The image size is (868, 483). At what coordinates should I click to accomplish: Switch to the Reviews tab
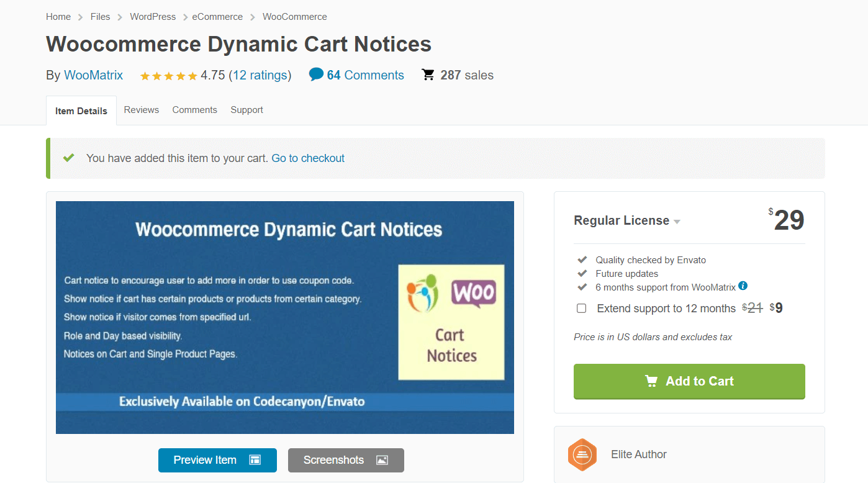pyautogui.click(x=142, y=110)
